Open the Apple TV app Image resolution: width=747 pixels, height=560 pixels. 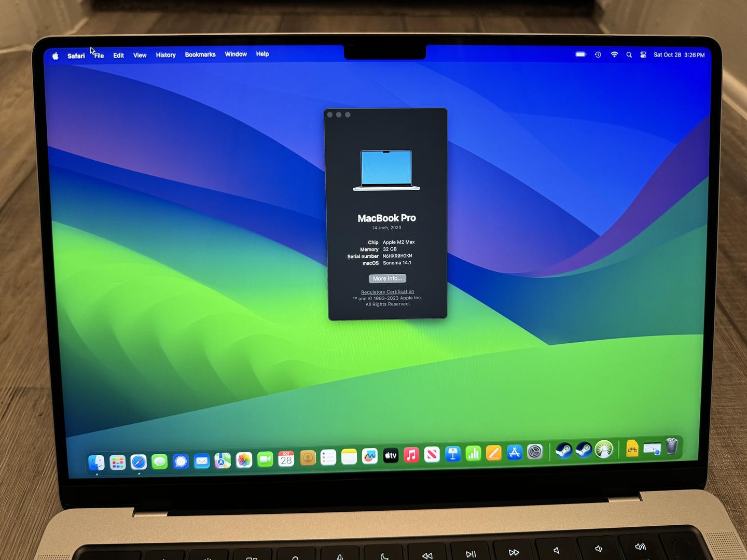[391, 456]
